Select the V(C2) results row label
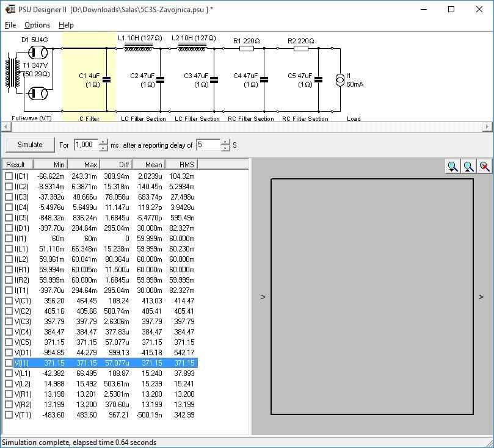 (x=23, y=311)
